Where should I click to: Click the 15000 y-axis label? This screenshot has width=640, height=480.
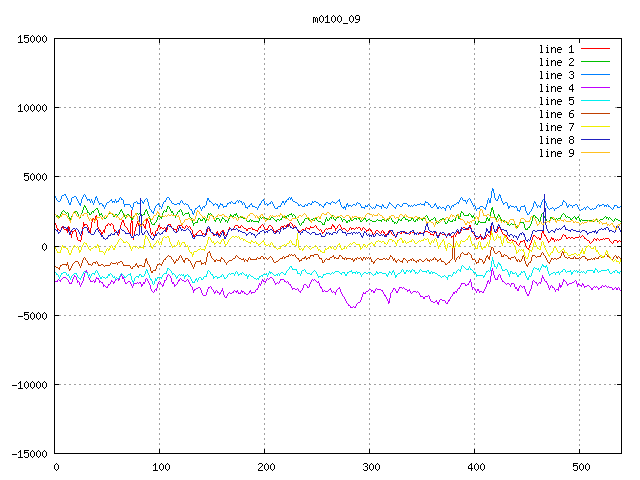pyautogui.click(x=31, y=39)
